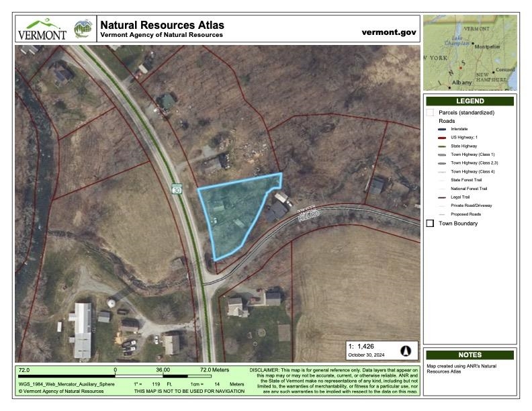This screenshot has height=411, width=532.
Task: Toggle the Town Boundary legend box
Action: (430, 223)
